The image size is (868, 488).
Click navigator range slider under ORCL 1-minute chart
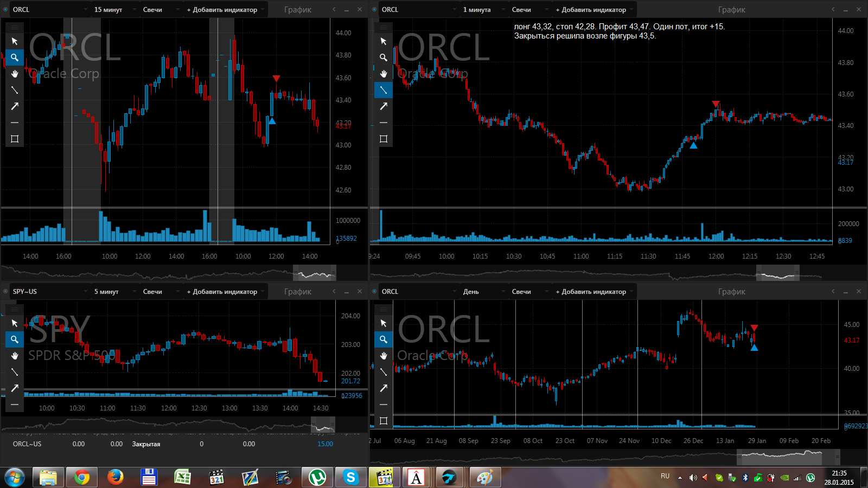(777, 273)
